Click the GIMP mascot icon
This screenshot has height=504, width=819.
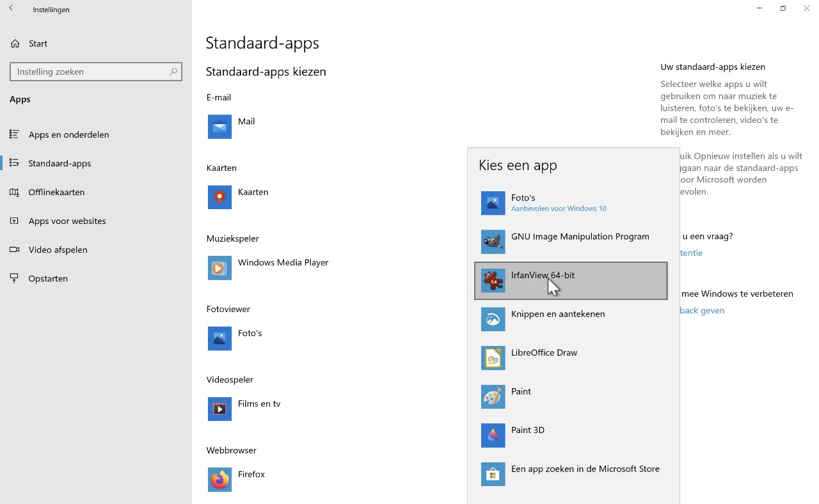(493, 242)
